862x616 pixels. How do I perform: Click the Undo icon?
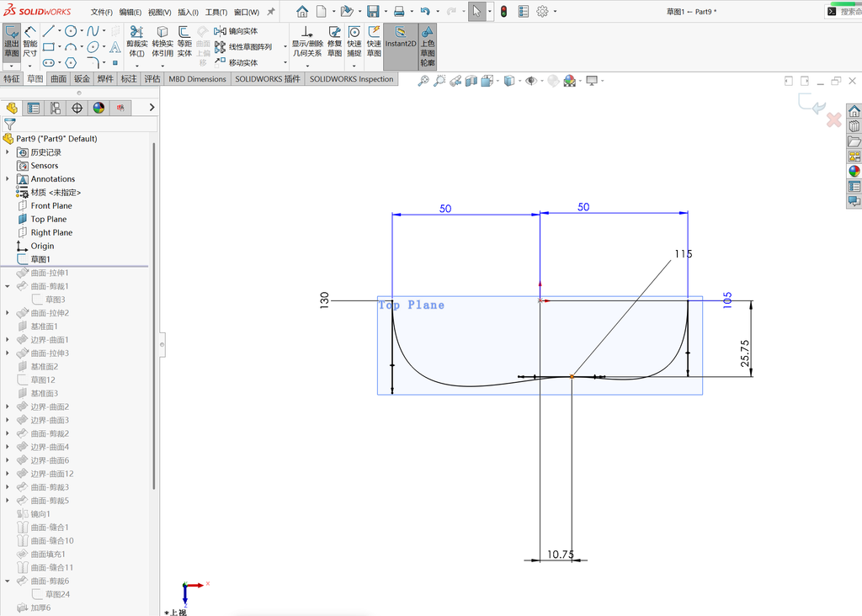click(x=425, y=11)
